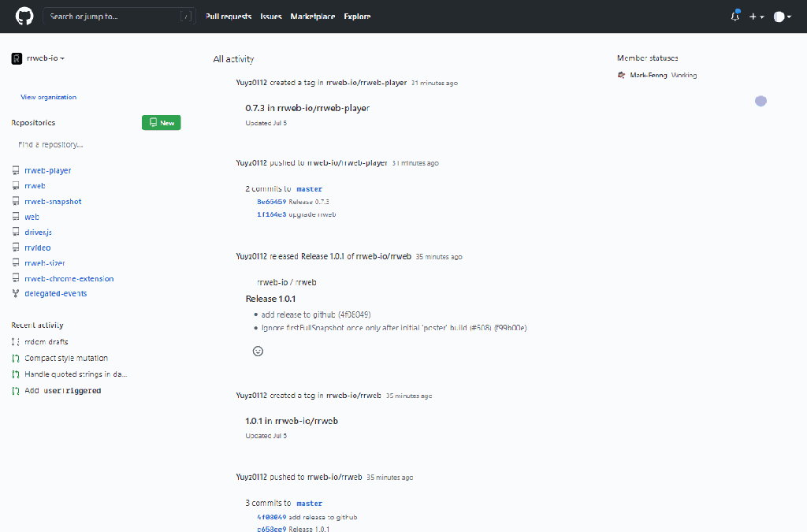Viewport: 807px width, 532px height.
Task: Click the Find a repository search field
Action: click(x=95, y=144)
